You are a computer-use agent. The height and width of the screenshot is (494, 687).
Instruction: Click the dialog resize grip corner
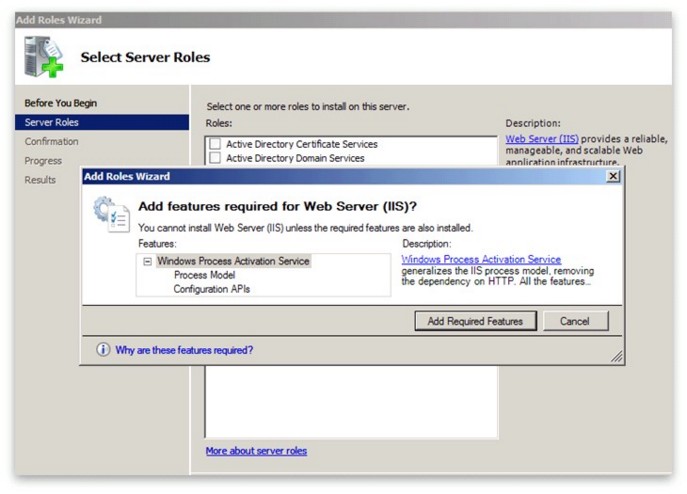pos(616,357)
